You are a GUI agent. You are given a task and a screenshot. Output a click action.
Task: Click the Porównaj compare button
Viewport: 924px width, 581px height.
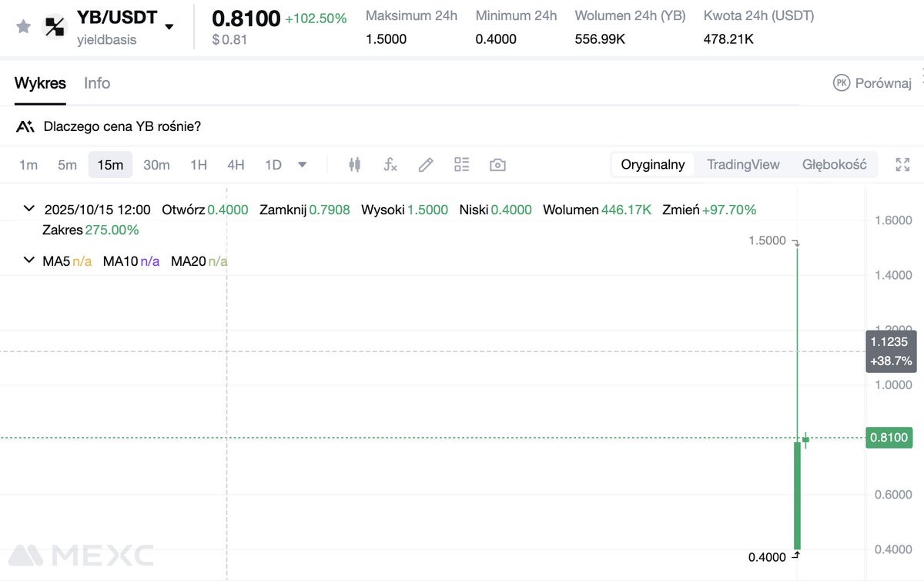pyautogui.click(x=872, y=83)
